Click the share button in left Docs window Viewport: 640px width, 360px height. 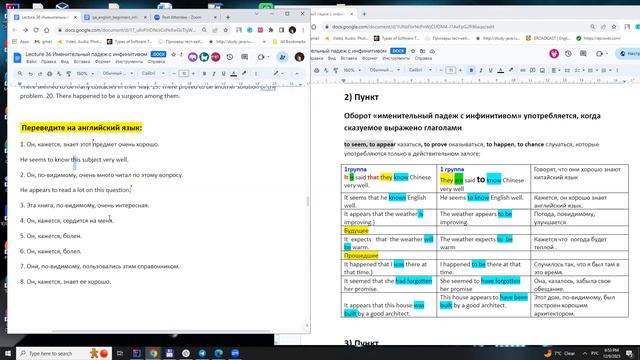pos(282,57)
